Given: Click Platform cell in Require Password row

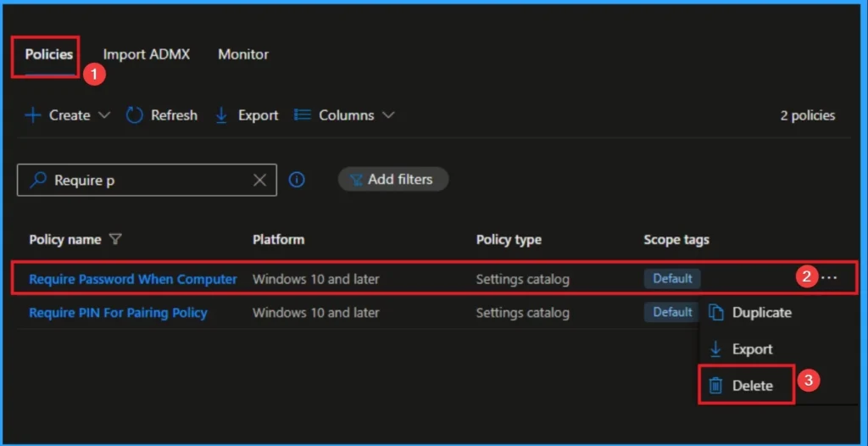Looking at the screenshot, I should tap(316, 279).
